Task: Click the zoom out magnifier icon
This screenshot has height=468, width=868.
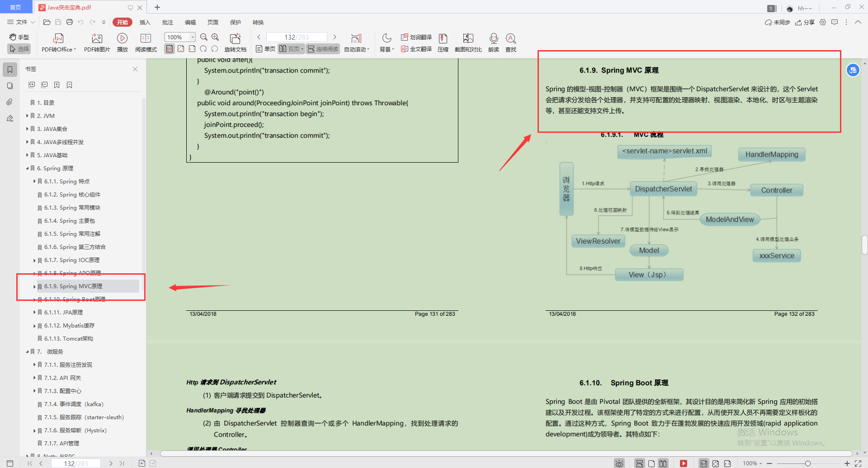Action: tap(204, 37)
